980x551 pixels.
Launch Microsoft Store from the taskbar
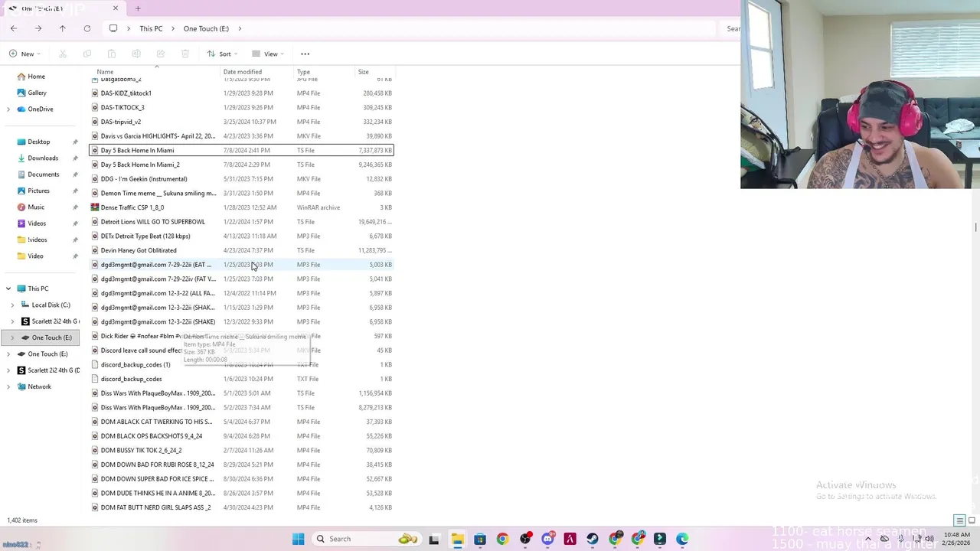coord(480,539)
